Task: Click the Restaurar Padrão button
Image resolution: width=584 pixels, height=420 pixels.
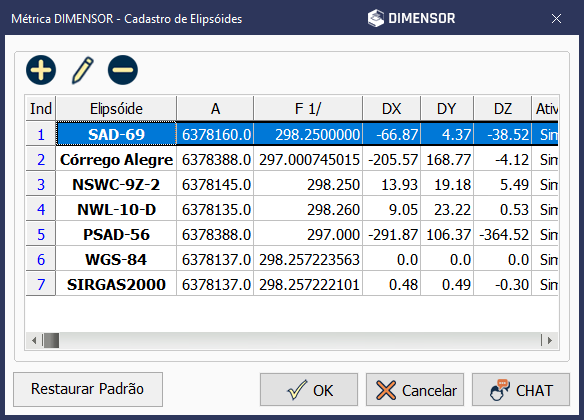Action: pos(88,389)
